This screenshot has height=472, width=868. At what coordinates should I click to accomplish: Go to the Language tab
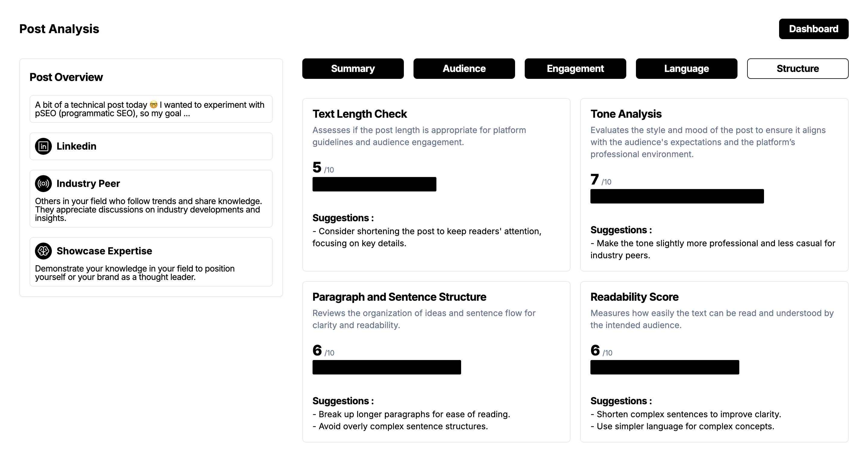point(686,69)
